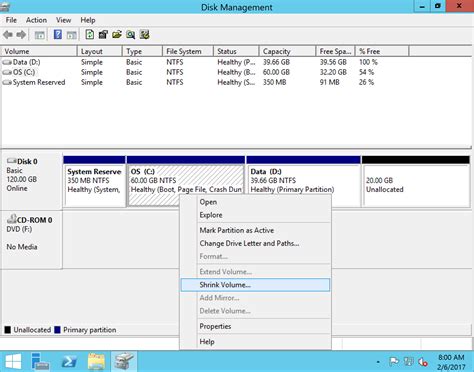Click the CD-ROM 0 disc icon
This screenshot has height=372, width=474.
(x=12, y=219)
